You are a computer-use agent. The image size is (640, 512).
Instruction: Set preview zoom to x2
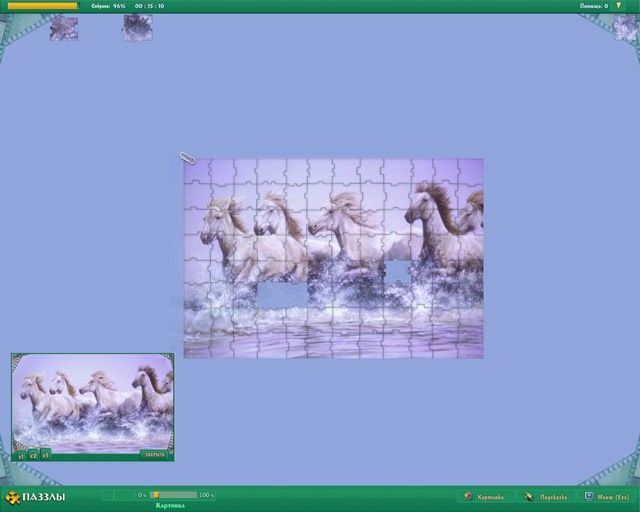33,455
